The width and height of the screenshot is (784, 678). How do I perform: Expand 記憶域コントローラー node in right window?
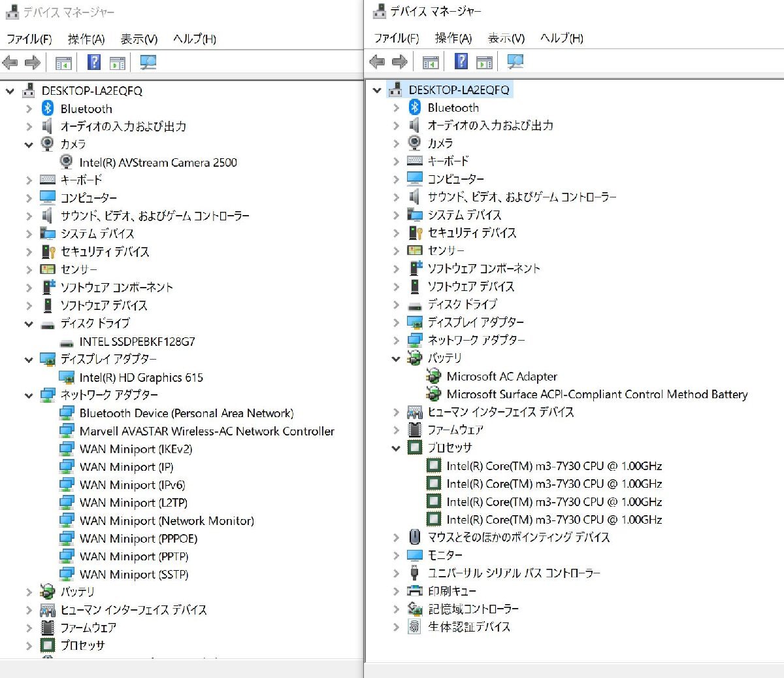click(396, 609)
